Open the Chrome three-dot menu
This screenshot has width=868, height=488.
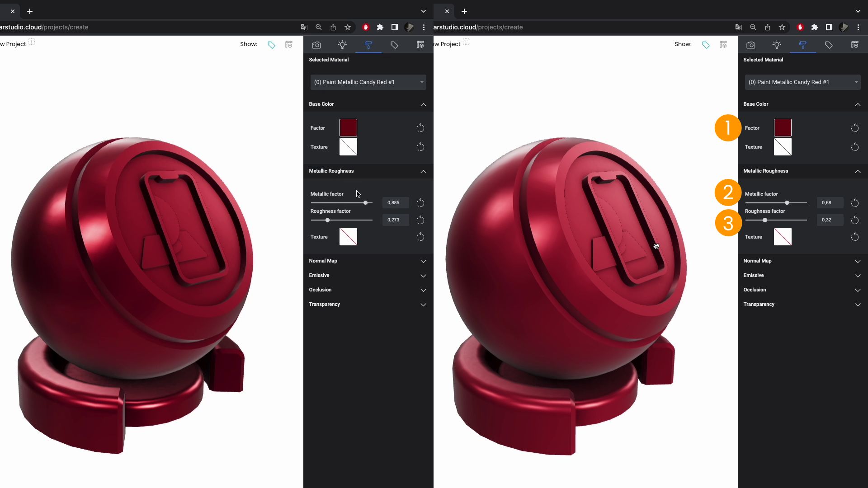point(424,27)
